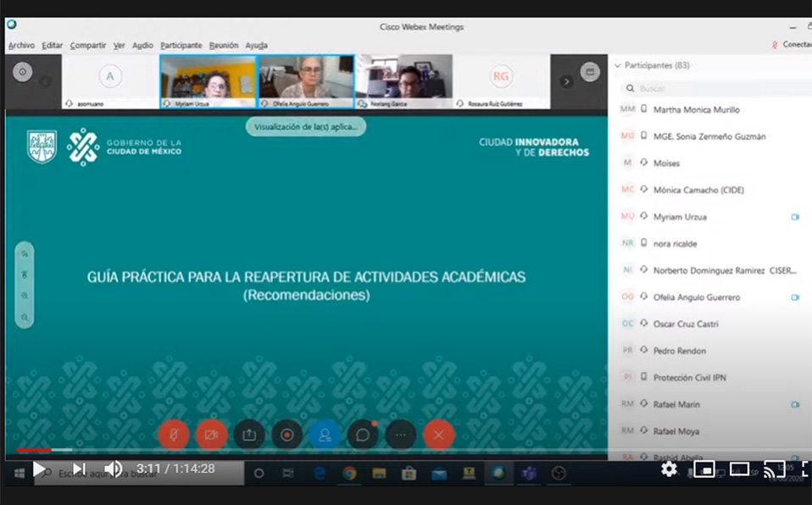Select participant Ofelia Angulo Guerrero in list
Viewport: 812px width, 505px height.
click(x=696, y=297)
